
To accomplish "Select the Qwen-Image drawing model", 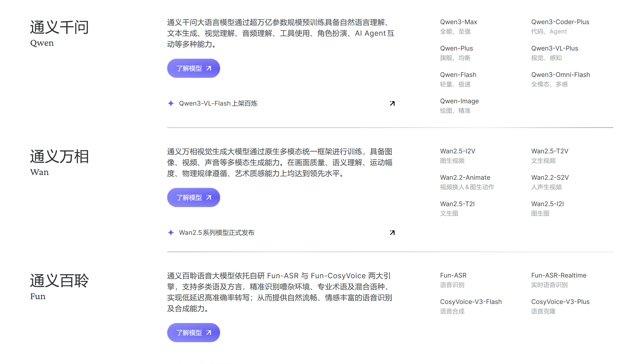I will [x=459, y=101].
